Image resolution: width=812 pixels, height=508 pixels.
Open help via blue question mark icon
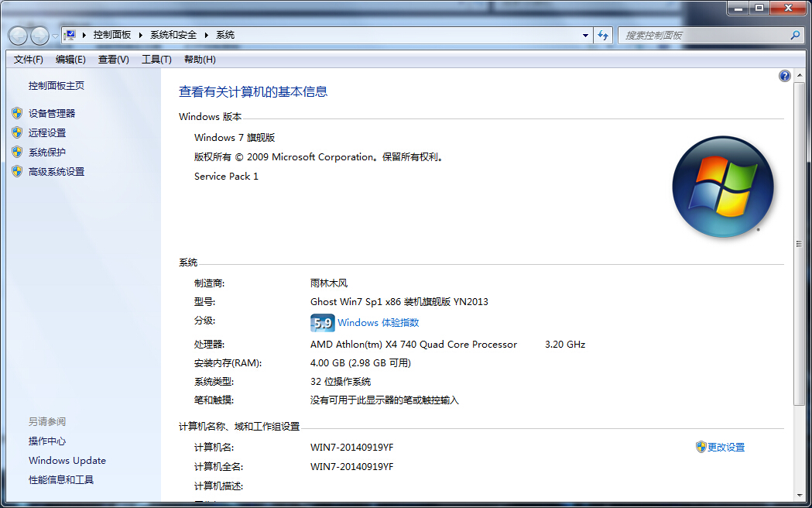[785, 76]
